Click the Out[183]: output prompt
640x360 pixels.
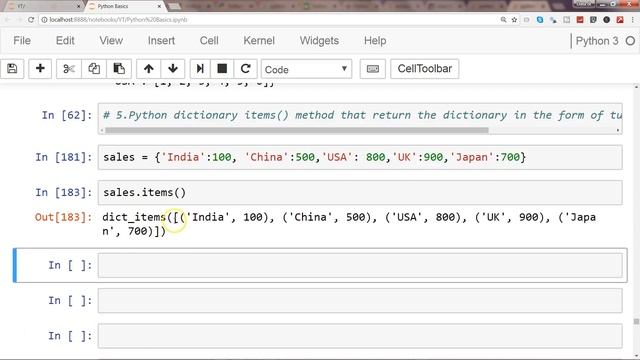pyautogui.click(x=64, y=217)
